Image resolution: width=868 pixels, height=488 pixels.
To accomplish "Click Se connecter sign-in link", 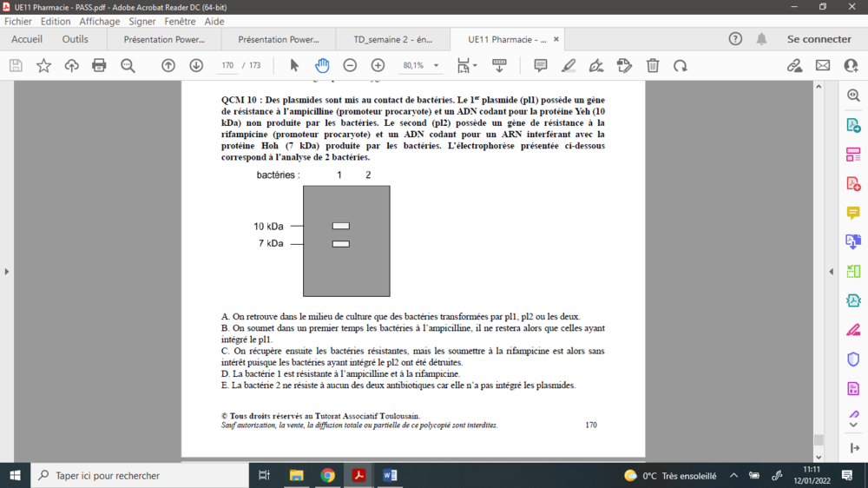I will click(819, 39).
